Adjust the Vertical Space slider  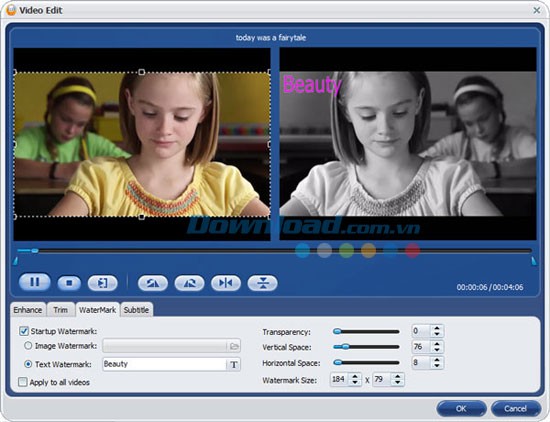366,347
